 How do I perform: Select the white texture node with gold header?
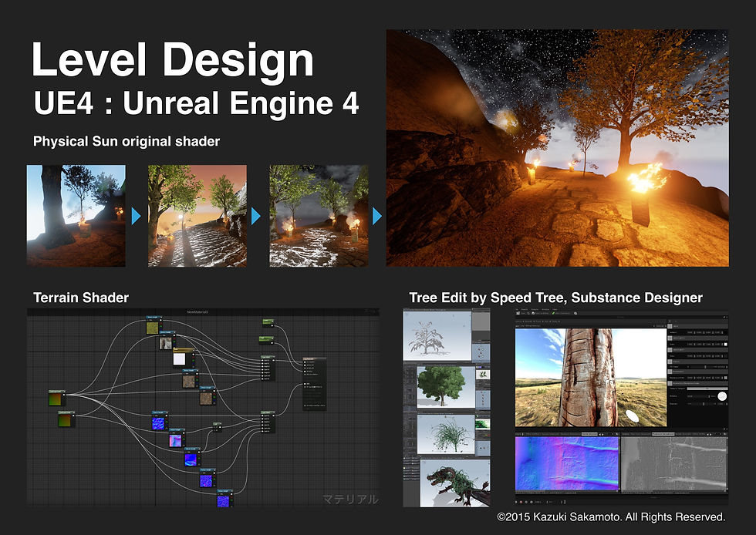point(184,358)
